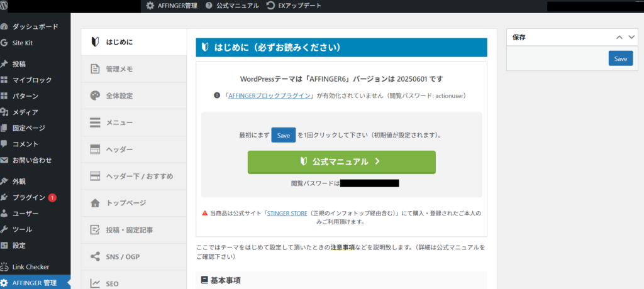Image resolution: width=644 pixels, height=289 pixels.
Task: Click the inline Save button after 最初にまず
Action: pos(284,135)
